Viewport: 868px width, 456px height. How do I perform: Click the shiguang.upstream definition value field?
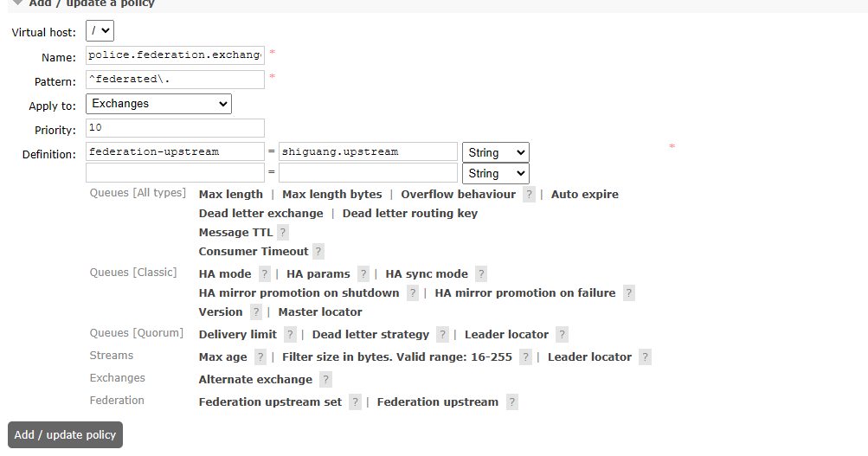(368, 151)
